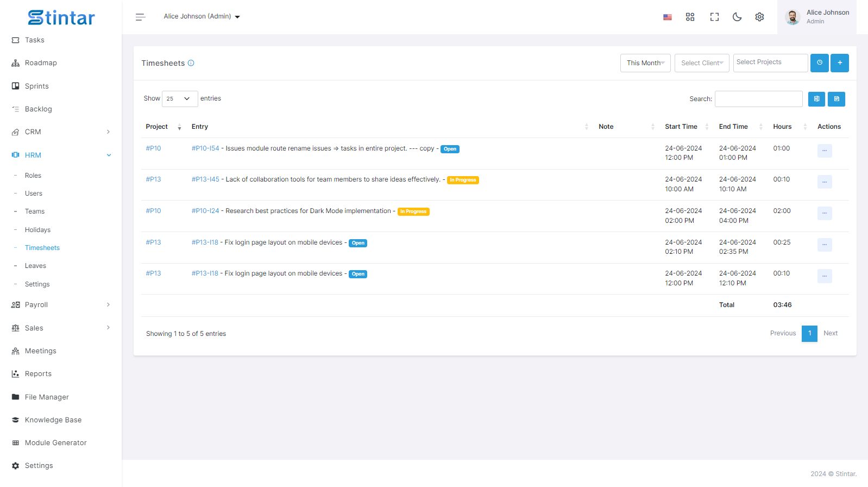Open the Select Projects field

tap(770, 63)
